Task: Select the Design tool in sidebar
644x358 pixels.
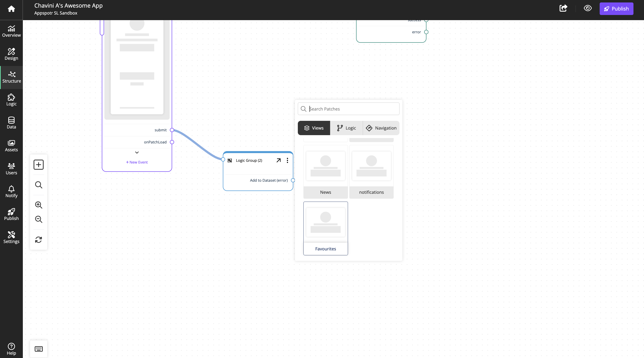Action: (11, 54)
